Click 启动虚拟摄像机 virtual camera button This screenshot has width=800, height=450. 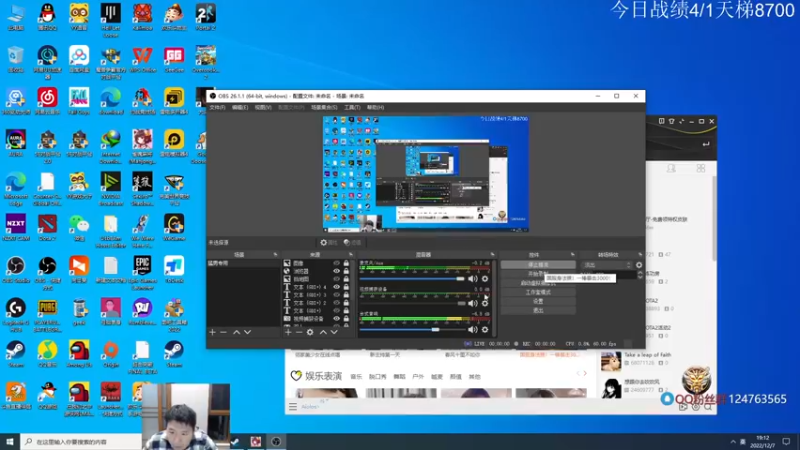[538, 283]
